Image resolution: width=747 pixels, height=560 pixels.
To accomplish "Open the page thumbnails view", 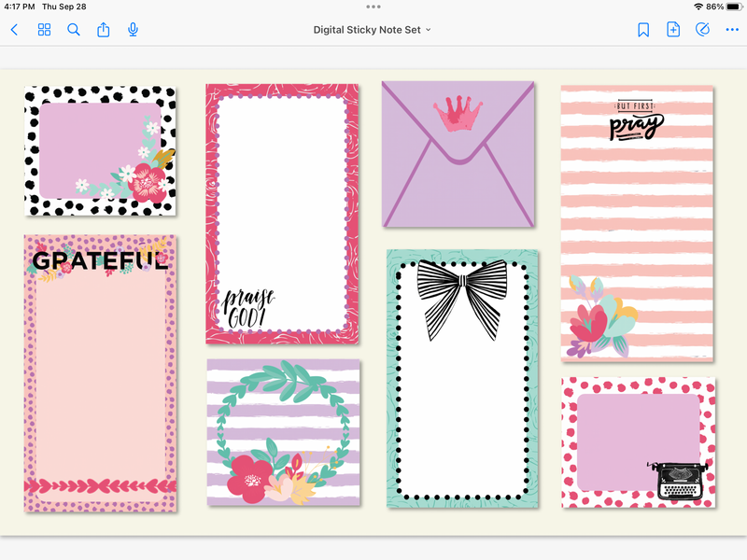I will coord(44,29).
